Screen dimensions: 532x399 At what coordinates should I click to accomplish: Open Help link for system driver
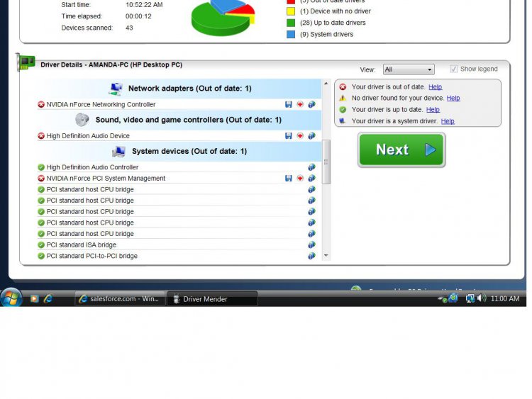pyautogui.click(x=448, y=121)
